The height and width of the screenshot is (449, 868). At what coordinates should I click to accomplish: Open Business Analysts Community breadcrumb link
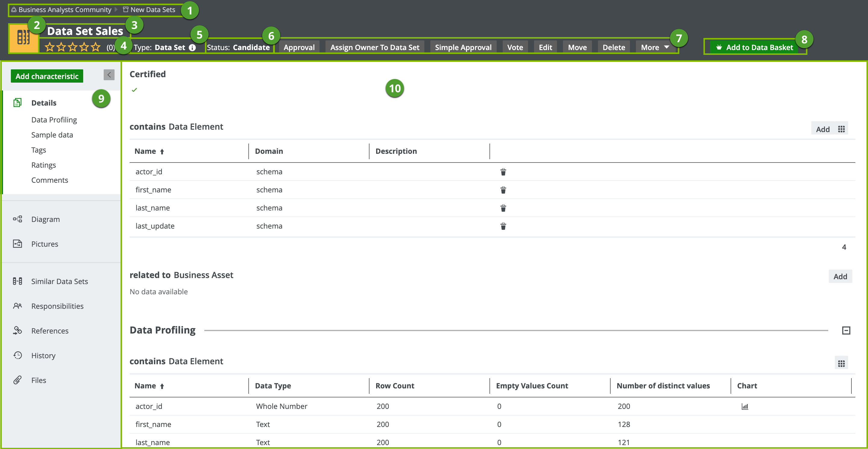click(x=64, y=9)
